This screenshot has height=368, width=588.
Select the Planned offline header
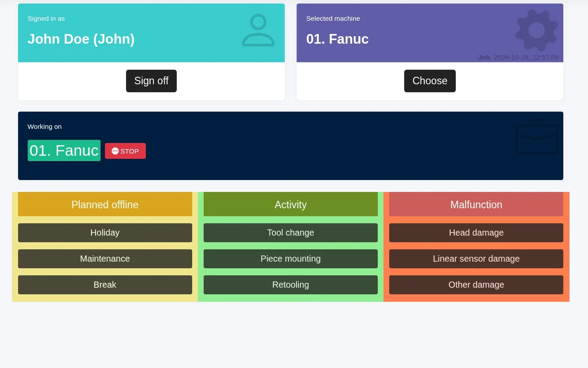(105, 204)
